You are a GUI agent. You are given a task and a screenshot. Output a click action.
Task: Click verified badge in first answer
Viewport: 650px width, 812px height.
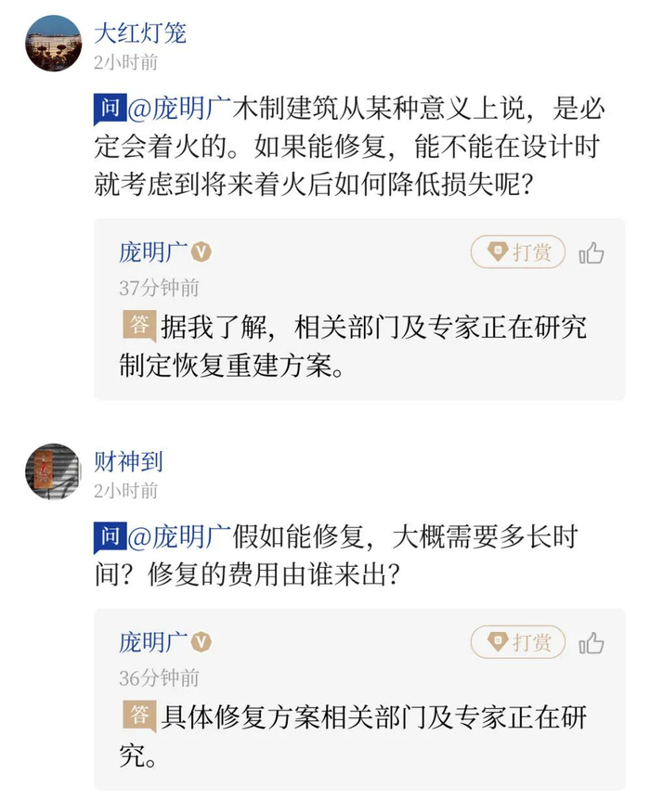[x=201, y=252]
